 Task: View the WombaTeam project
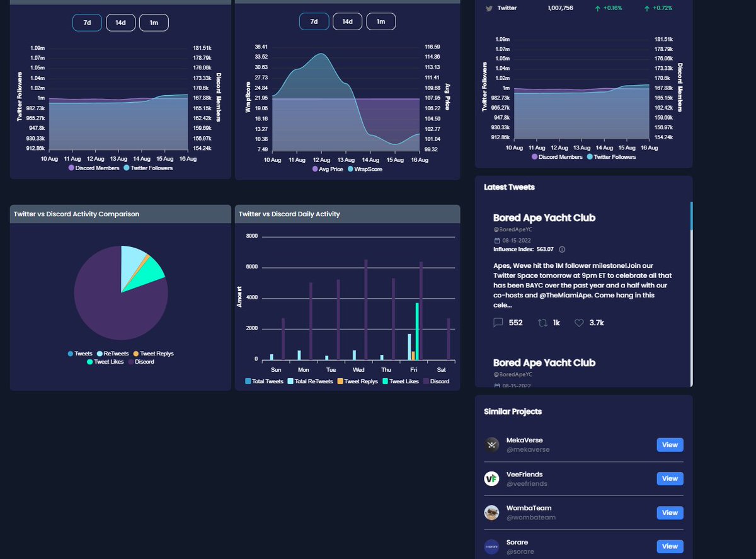670,513
